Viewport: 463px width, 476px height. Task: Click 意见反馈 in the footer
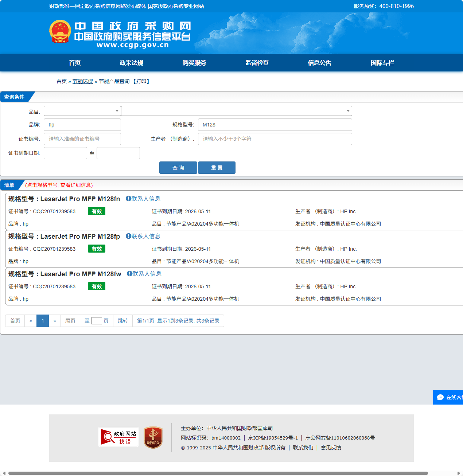(331, 448)
